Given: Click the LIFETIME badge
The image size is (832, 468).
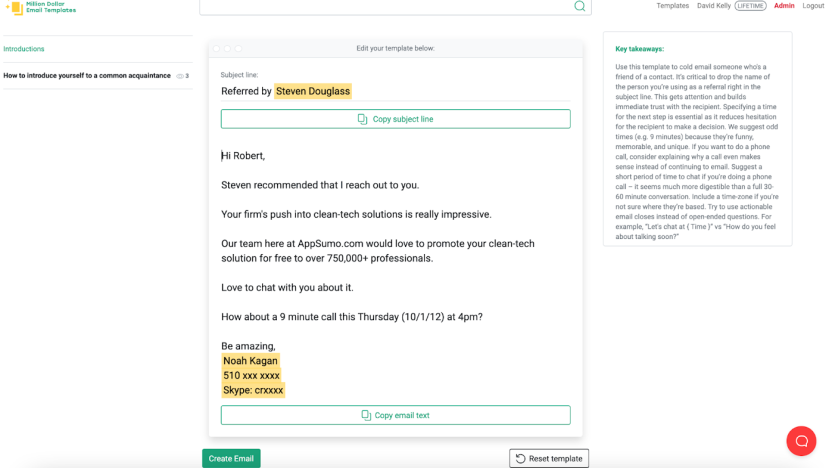Looking at the screenshot, I should [x=750, y=6].
